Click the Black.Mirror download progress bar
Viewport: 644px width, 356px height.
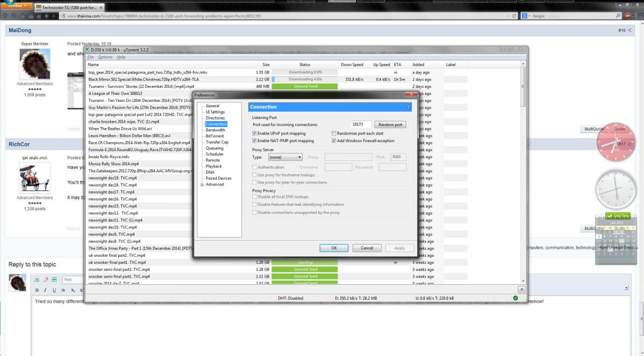[x=305, y=79]
